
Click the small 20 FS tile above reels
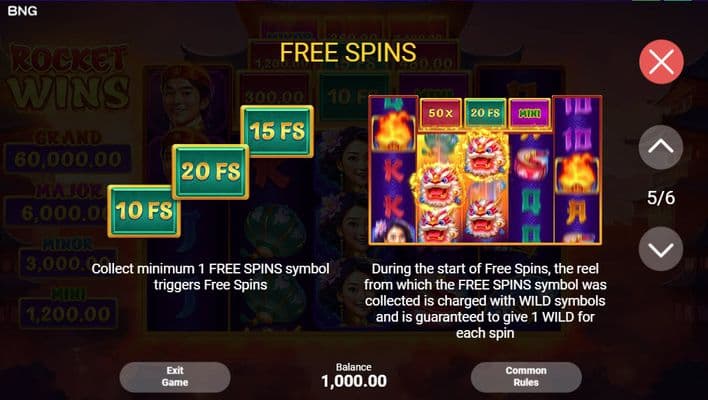[x=485, y=113]
